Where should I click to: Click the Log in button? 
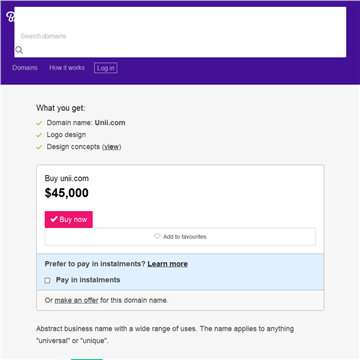pos(106,68)
